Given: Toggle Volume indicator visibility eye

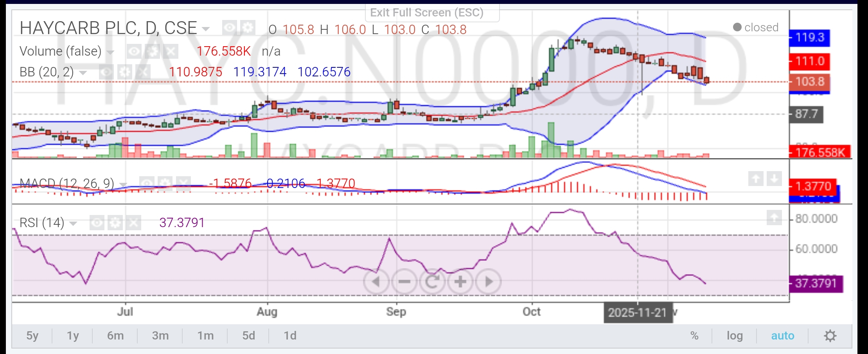Looking at the screenshot, I should [134, 51].
